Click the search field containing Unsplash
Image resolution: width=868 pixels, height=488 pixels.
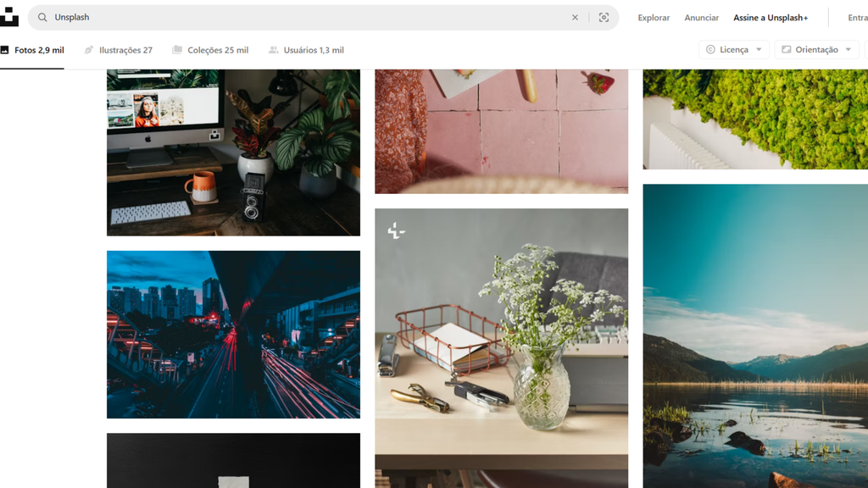pyautogui.click(x=323, y=18)
